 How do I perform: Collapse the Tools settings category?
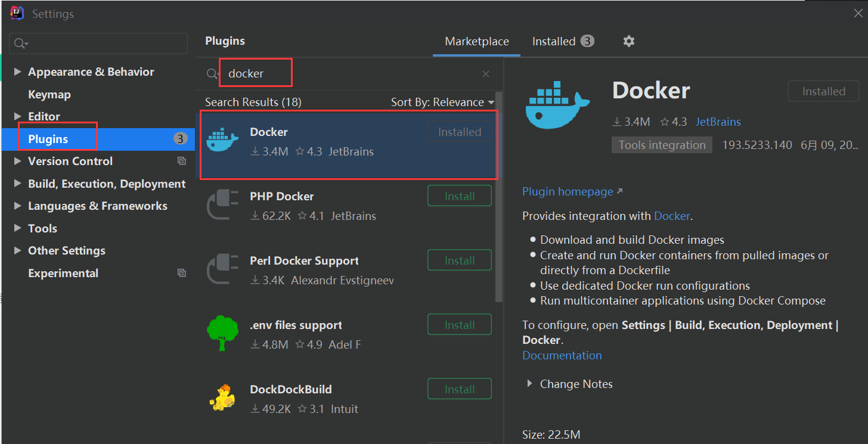coord(17,228)
